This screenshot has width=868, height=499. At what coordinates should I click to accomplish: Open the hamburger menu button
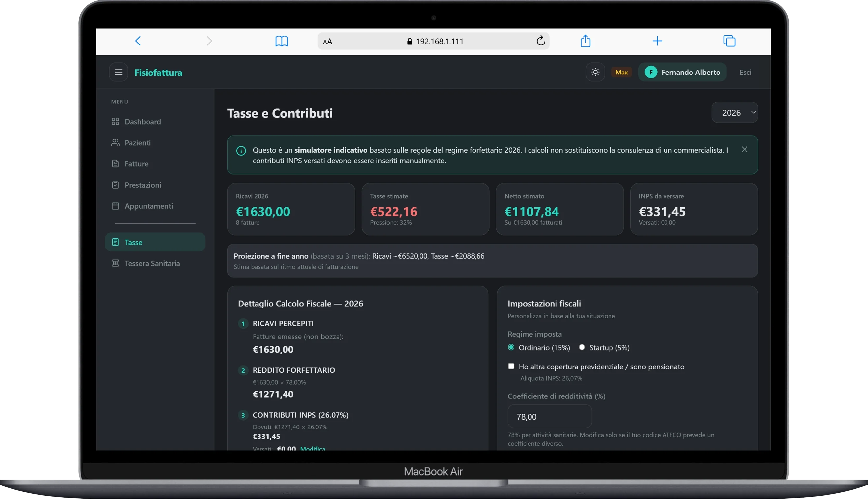[x=119, y=72]
